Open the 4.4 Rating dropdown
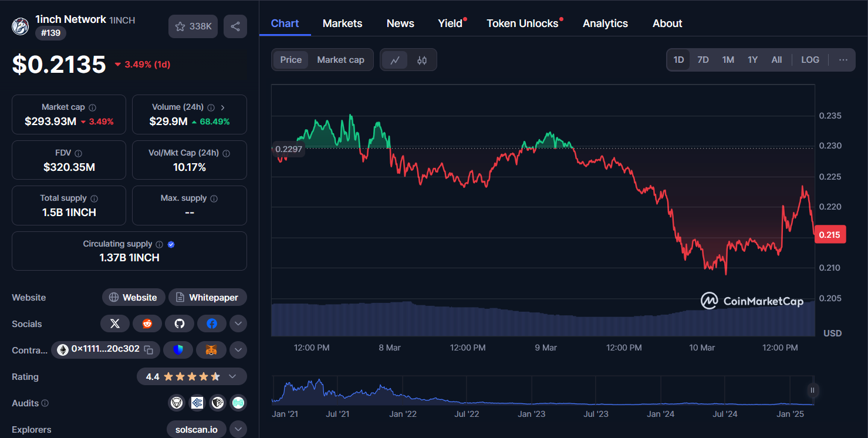The width and height of the screenshot is (868, 438). pyautogui.click(x=232, y=376)
